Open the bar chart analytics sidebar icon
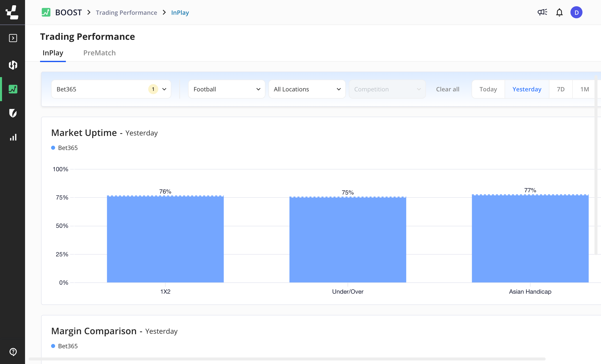 coord(13,137)
